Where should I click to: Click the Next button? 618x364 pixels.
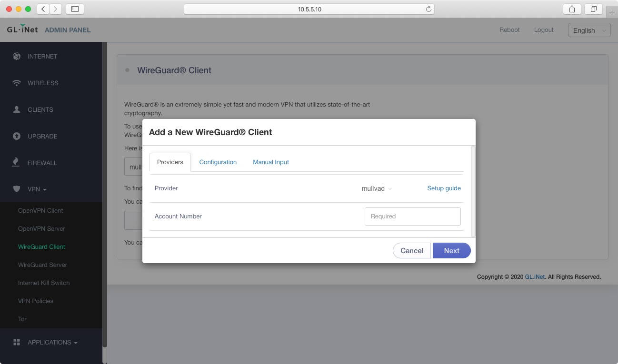pos(451,251)
